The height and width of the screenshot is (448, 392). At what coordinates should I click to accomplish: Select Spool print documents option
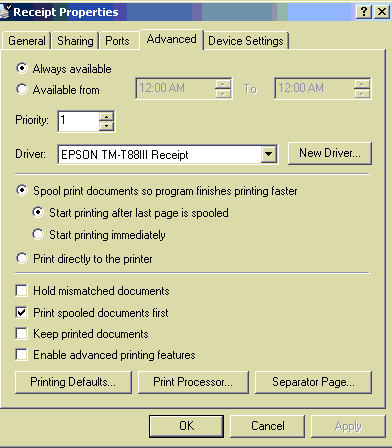click(x=22, y=191)
